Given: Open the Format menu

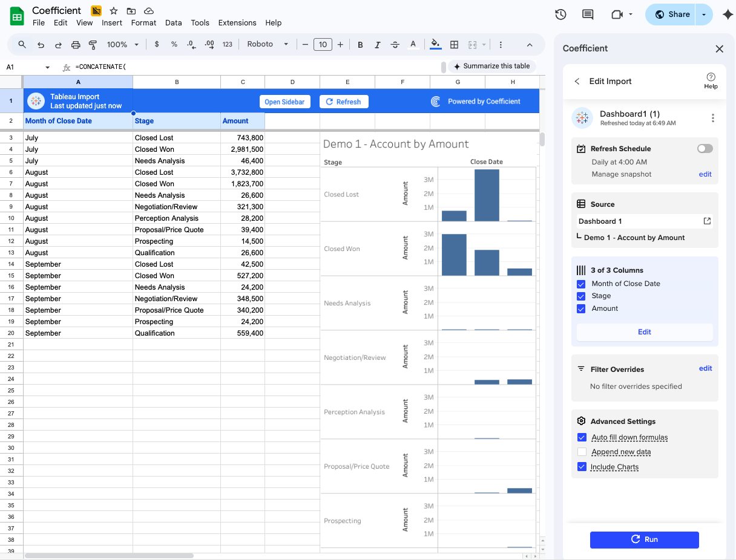Looking at the screenshot, I should 143,23.
